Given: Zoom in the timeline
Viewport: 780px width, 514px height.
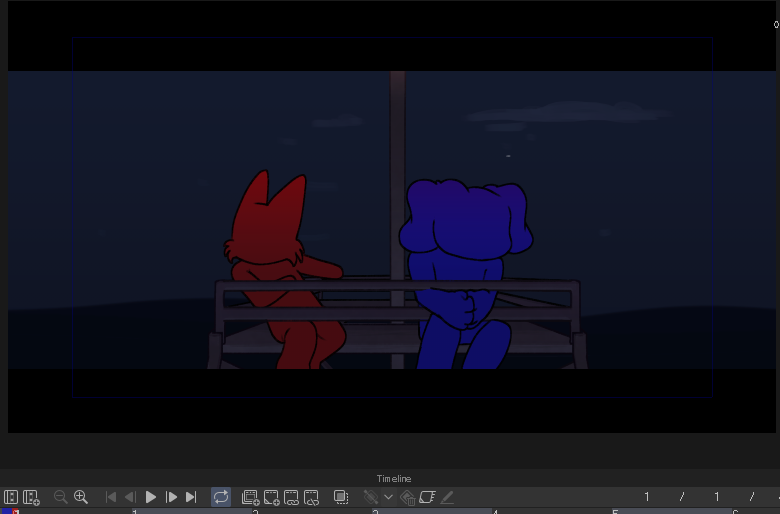Looking at the screenshot, I should pyautogui.click(x=81, y=497).
